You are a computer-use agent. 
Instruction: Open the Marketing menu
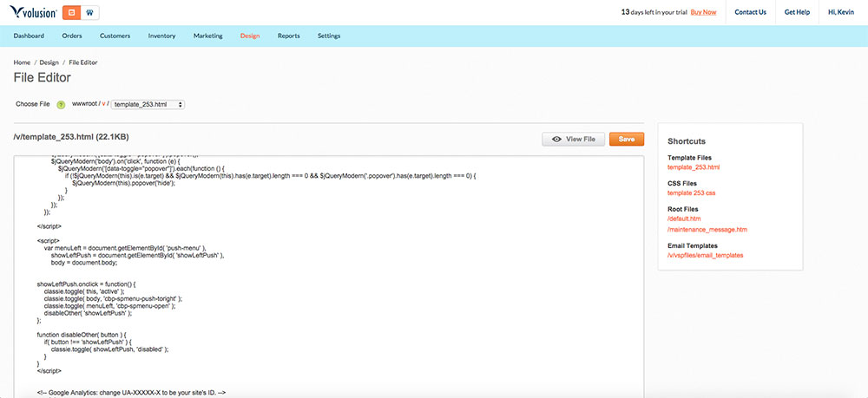click(208, 36)
